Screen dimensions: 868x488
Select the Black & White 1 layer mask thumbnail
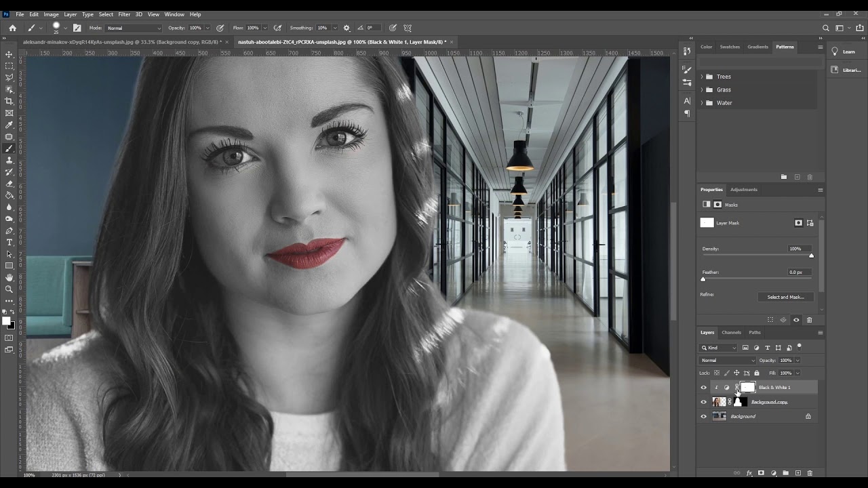click(747, 387)
